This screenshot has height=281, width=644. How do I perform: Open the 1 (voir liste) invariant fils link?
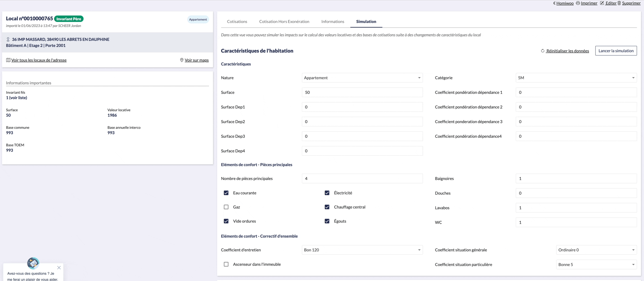17,98
